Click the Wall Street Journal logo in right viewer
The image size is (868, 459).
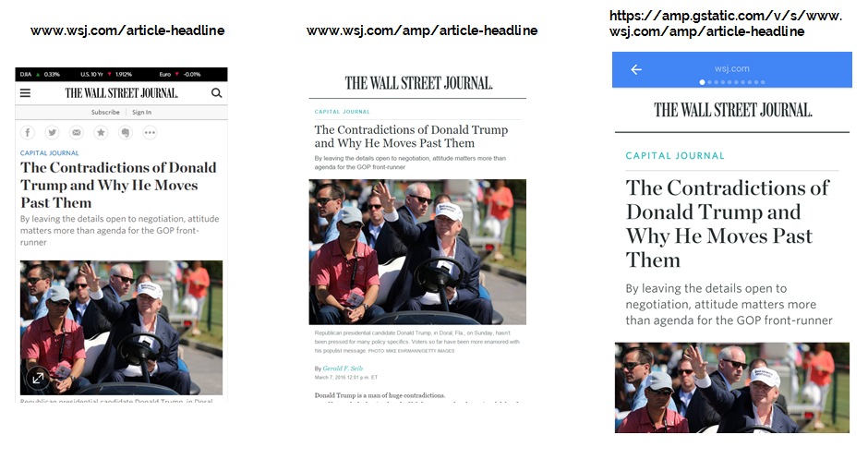[x=733, y=110]
